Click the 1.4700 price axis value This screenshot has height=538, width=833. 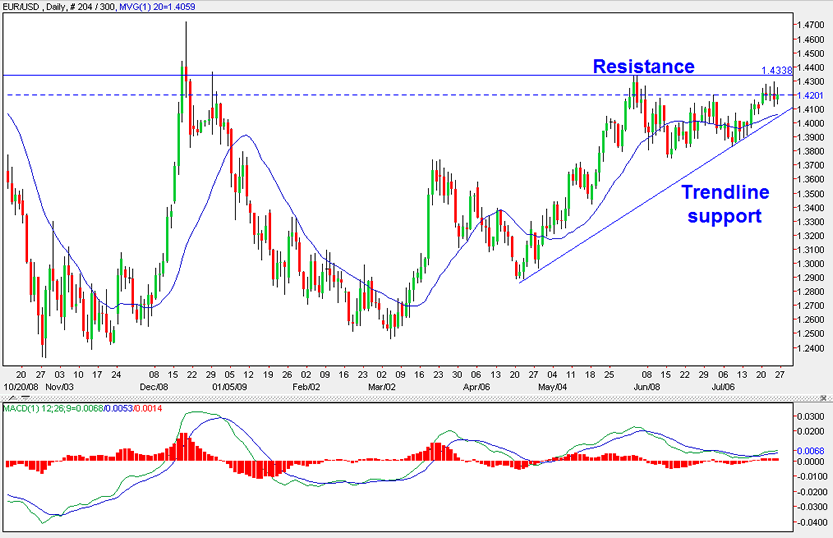[809, 25]
